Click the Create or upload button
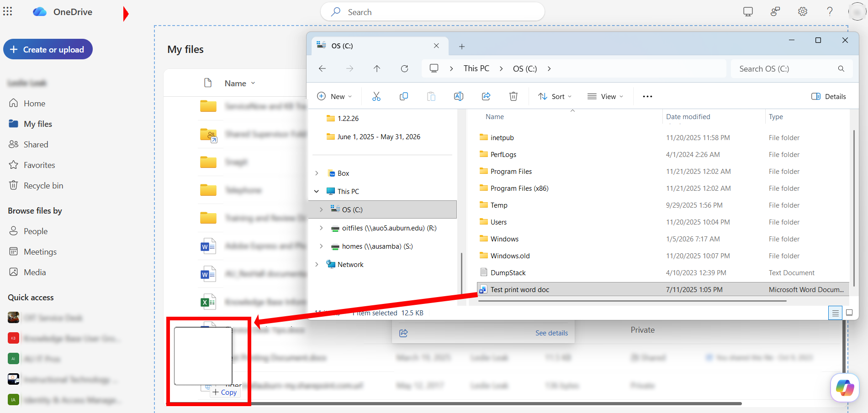 point(48,49)
